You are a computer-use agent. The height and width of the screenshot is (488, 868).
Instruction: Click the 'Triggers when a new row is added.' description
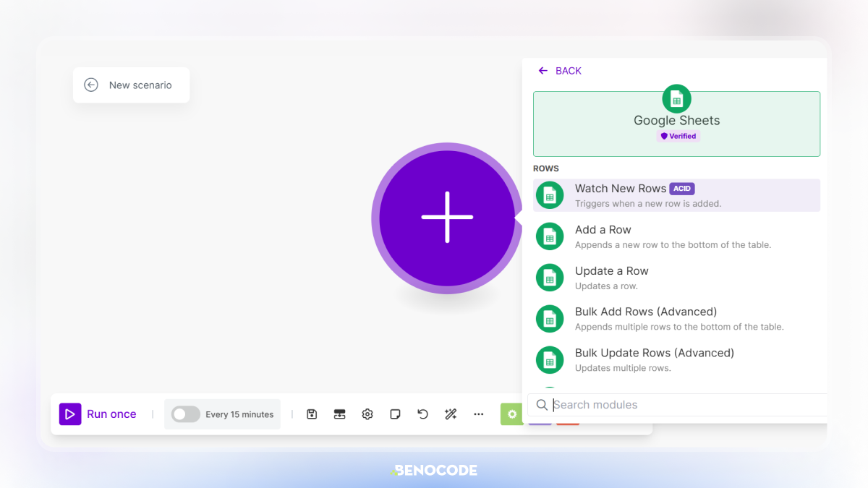[x=648, y=204]
